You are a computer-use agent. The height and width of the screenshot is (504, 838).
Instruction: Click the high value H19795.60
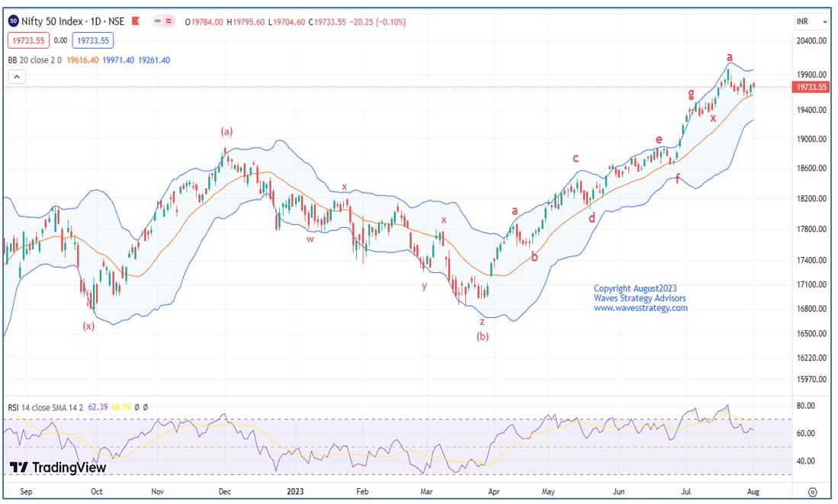[246, 22]
